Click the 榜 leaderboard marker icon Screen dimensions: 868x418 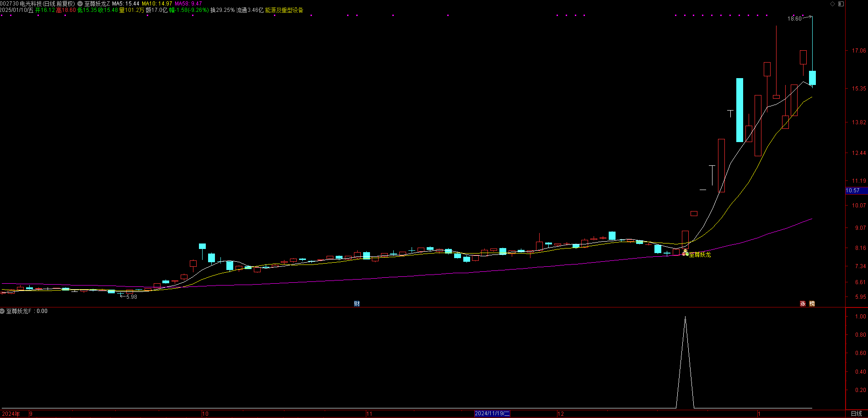(812, 303)
